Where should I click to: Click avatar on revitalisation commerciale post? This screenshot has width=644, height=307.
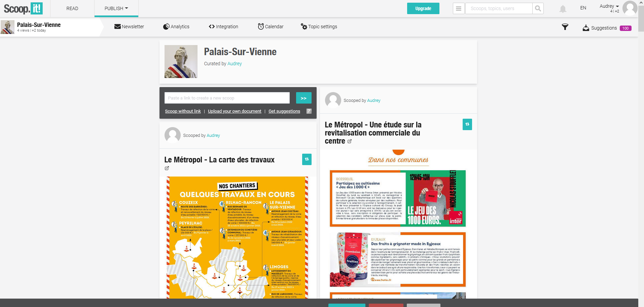pos(333,100)
